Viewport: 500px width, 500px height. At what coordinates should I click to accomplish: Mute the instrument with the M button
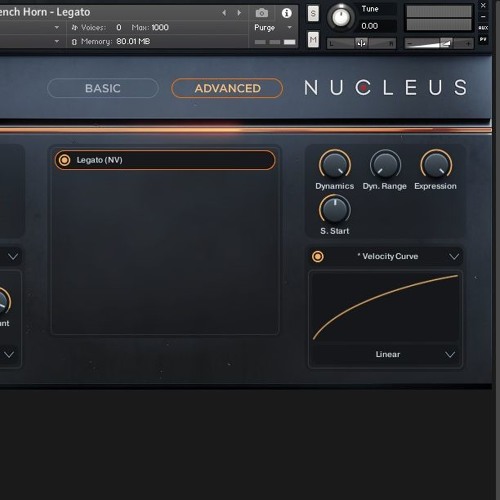click(x=313, y=40)
